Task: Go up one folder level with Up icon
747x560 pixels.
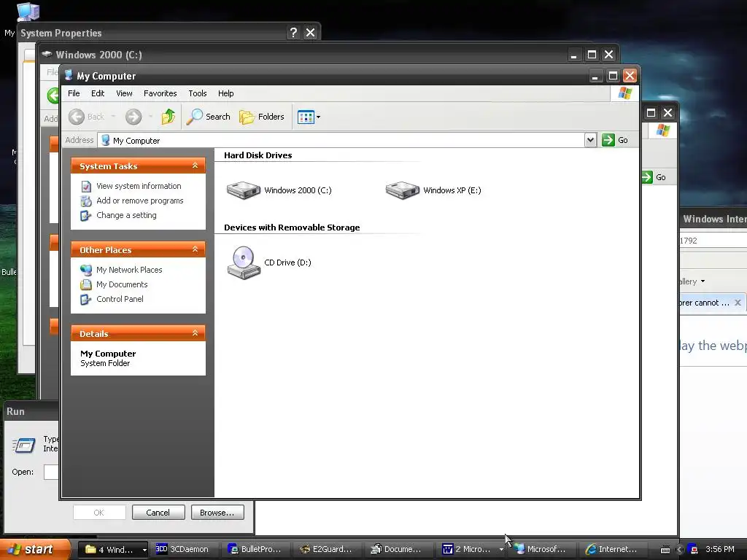Action: click(169, 117)
